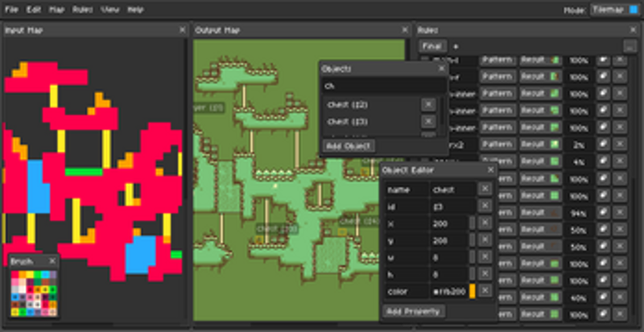
Task: Select the 2% probability field
Action: point(579,145)
